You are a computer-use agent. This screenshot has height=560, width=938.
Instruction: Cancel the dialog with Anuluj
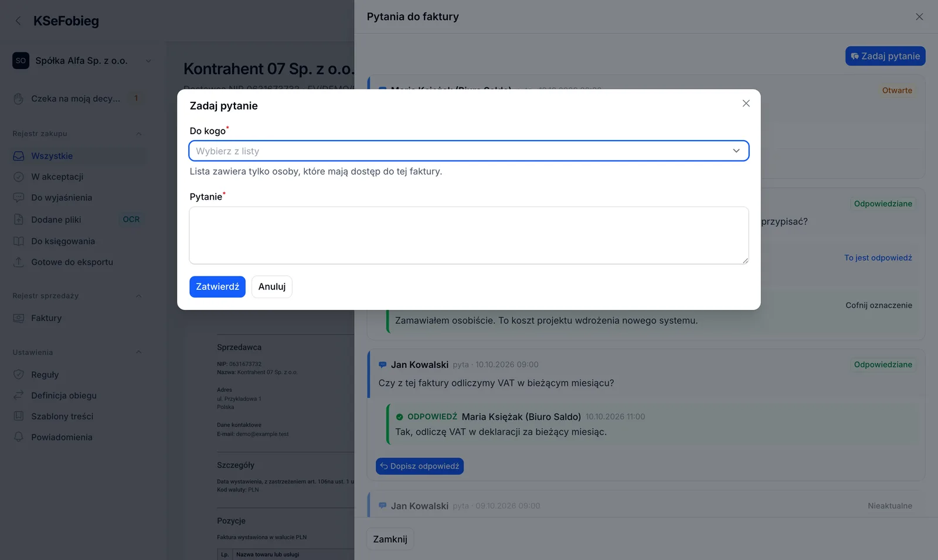coord(272,286)
